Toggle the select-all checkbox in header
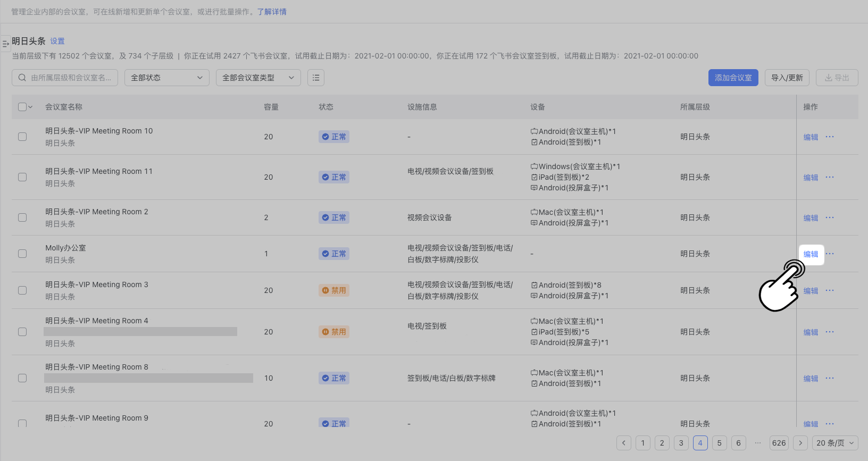The width and height of the screenshot is (868, 461). coord(22,107)
